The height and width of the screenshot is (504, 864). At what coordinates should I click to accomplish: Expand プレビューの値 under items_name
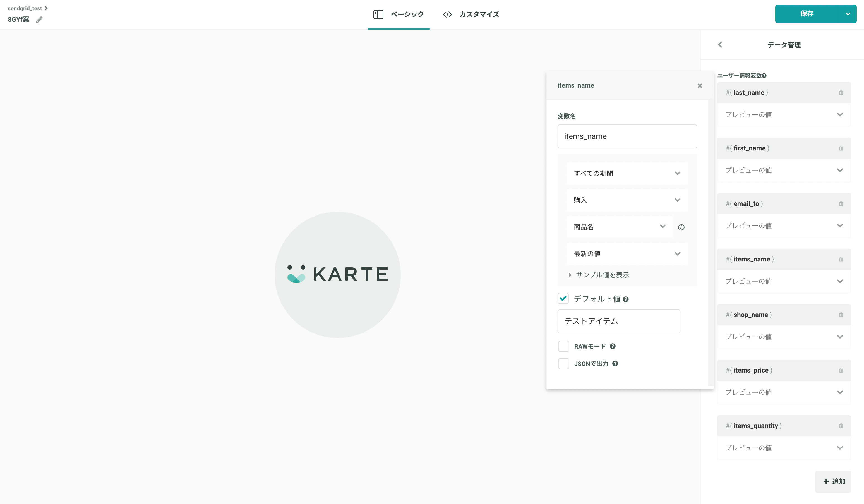coord(784,282)
